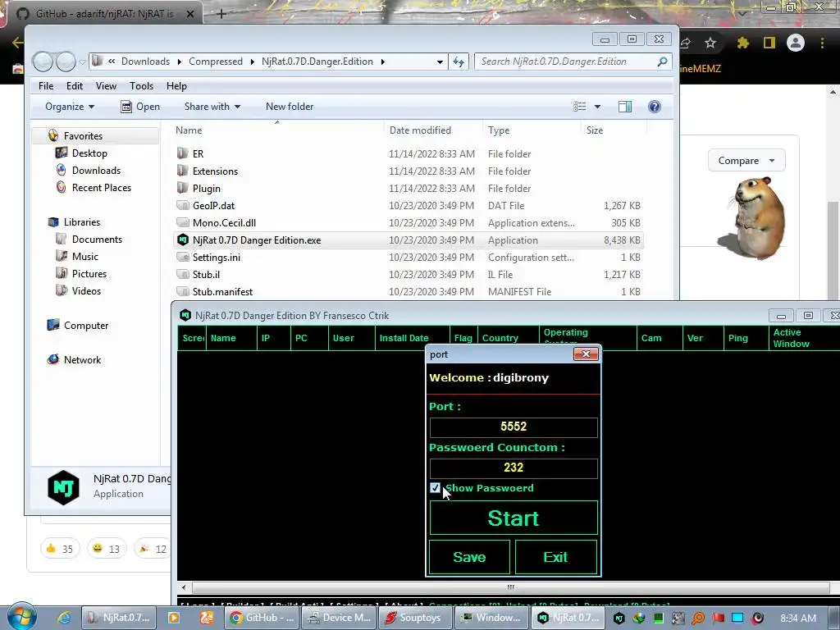This screenshot has height=630, width=840.
Task: Launch Internet Explorer from the taskbar
Action: tap(64, 618)
